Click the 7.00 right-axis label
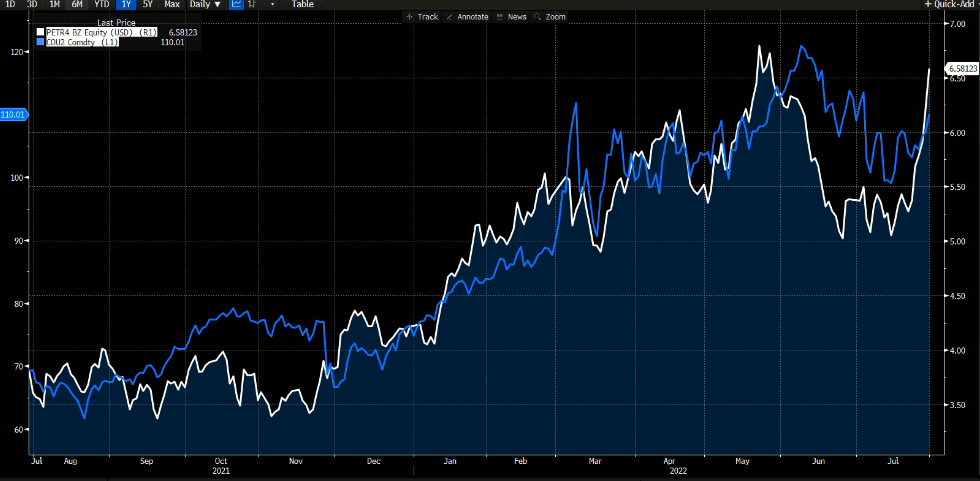 click(x=958, y=24)
